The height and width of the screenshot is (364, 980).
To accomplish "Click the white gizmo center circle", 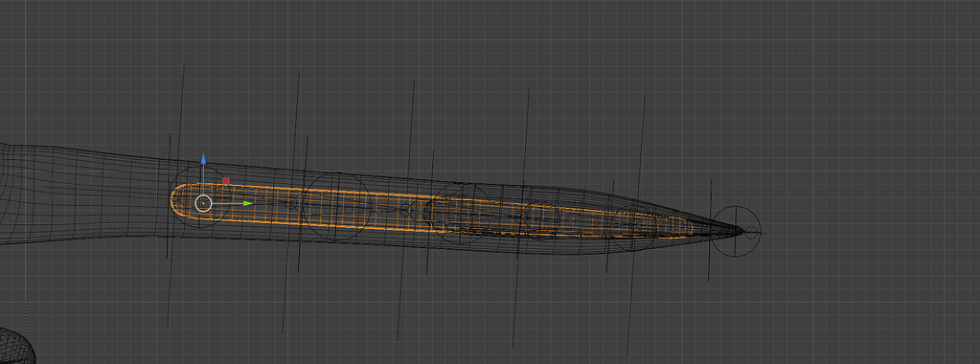I will tap(203, 203).
